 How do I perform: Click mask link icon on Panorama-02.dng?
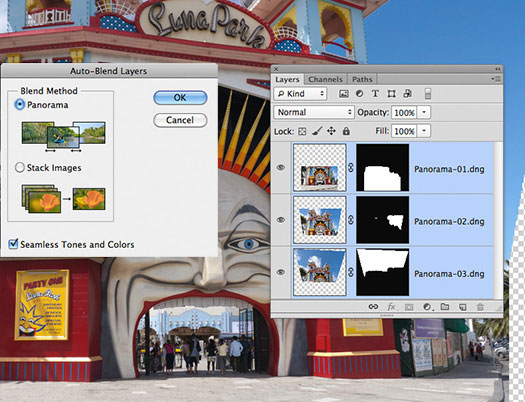(x=351, y=220)
